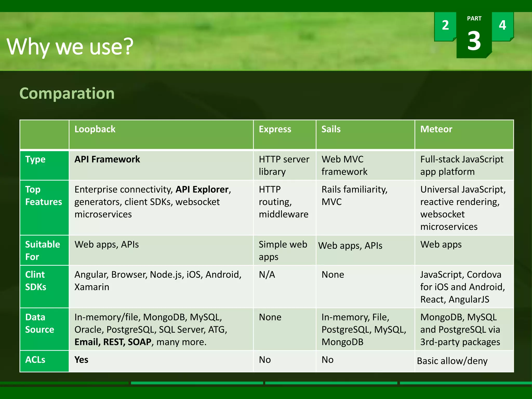This screenshot has width=532, height=399.
Task: Click the 'Rails familiarity, MVC' cell
Action: coord(365,208)
